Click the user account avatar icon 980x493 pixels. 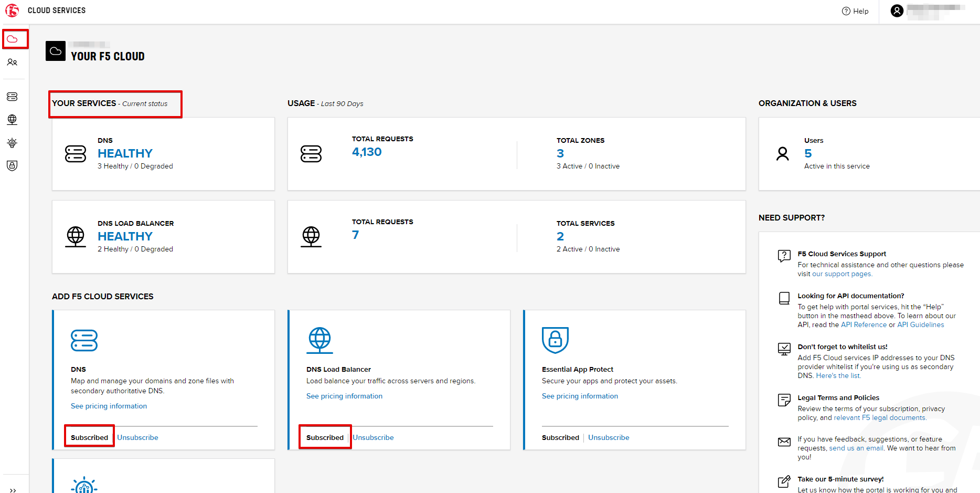pos(897,11)
